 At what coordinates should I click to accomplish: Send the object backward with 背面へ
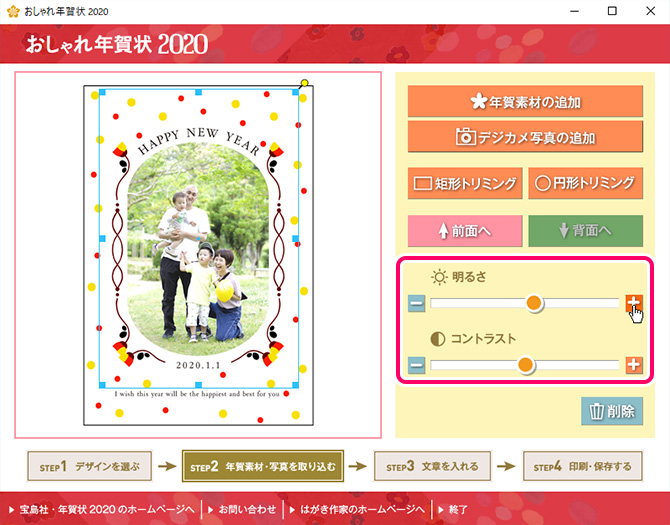pos(585,231)
